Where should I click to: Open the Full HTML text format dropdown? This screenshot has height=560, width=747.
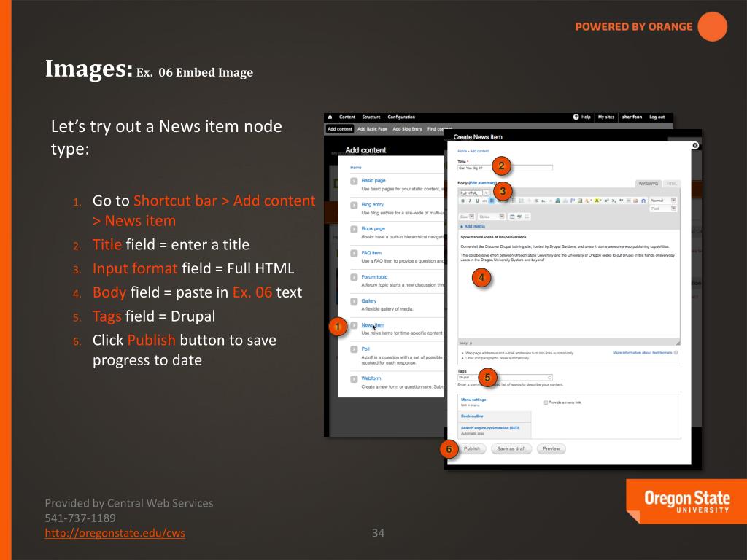click(x=474, y=192)
